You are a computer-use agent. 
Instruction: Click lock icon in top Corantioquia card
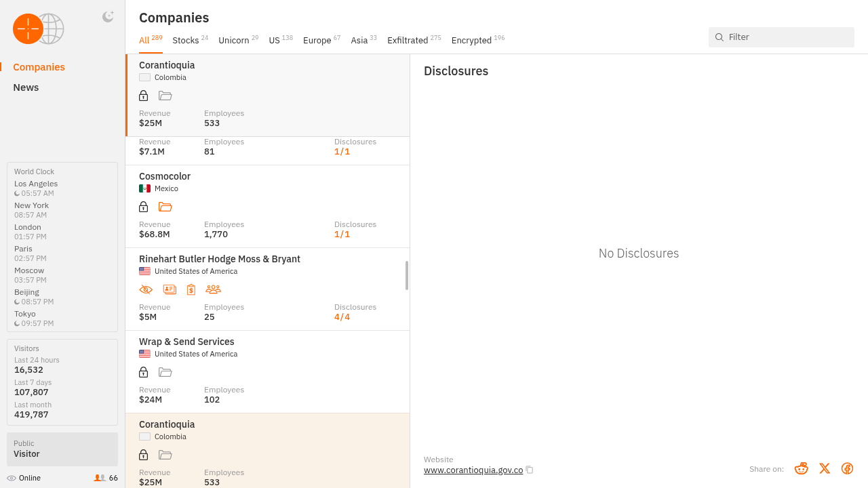click(143, 96)
